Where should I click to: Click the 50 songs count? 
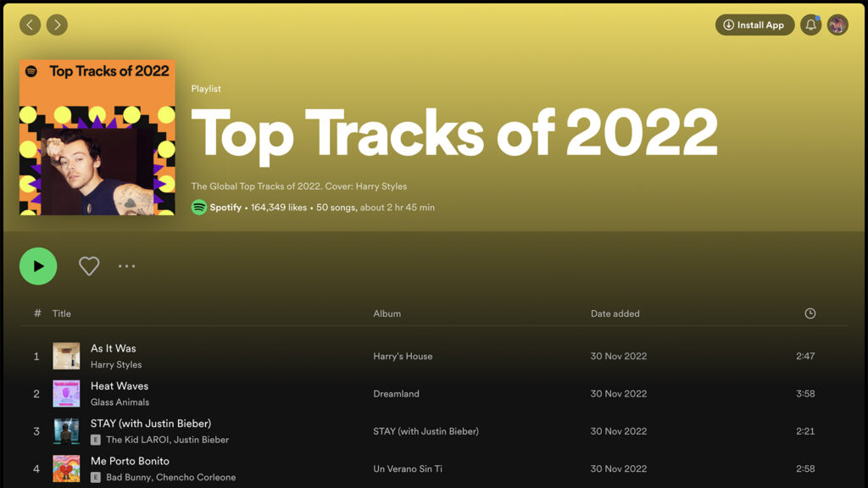(x=336, y=208)
